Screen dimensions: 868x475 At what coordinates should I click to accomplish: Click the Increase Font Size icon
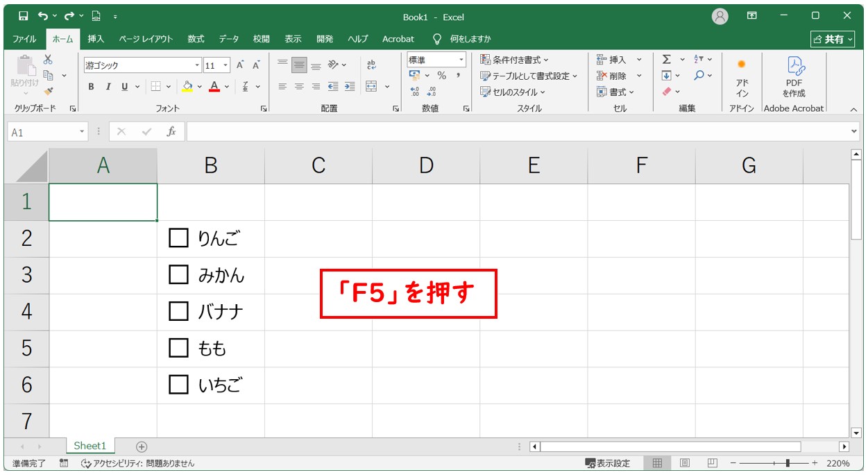pos(240,65)
